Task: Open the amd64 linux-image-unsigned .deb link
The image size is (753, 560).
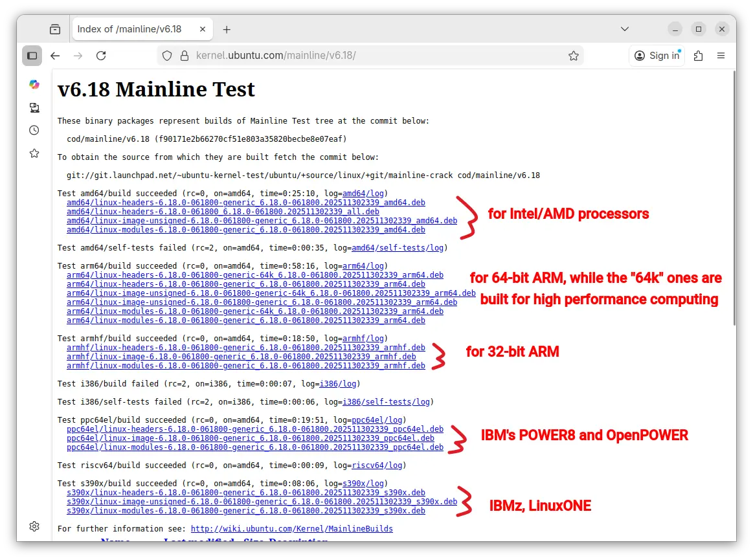Action: point(262,221)
